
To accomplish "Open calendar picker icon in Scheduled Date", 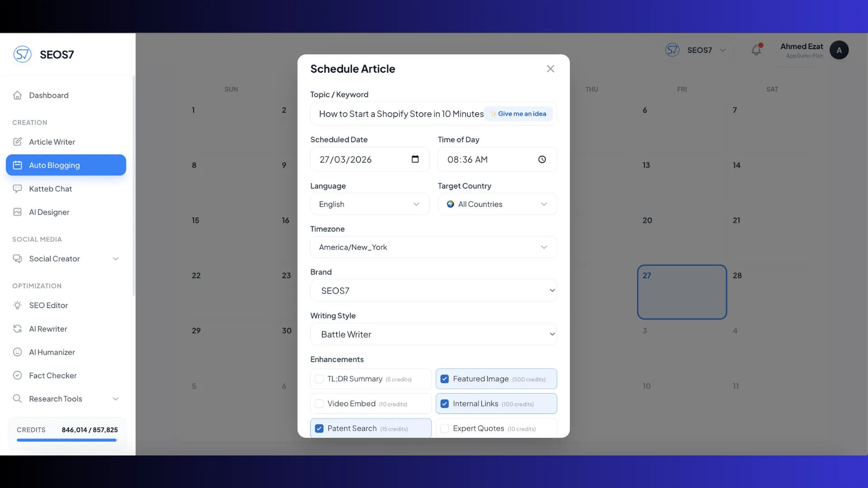I will pyautogui.click(x=415, y=159).
